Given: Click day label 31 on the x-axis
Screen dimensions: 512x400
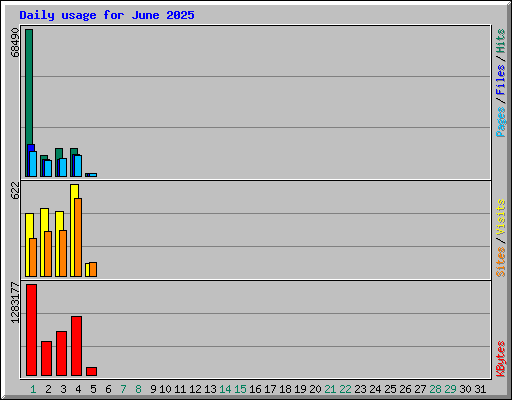Looking at the screenshot, I should click(480, 389).
